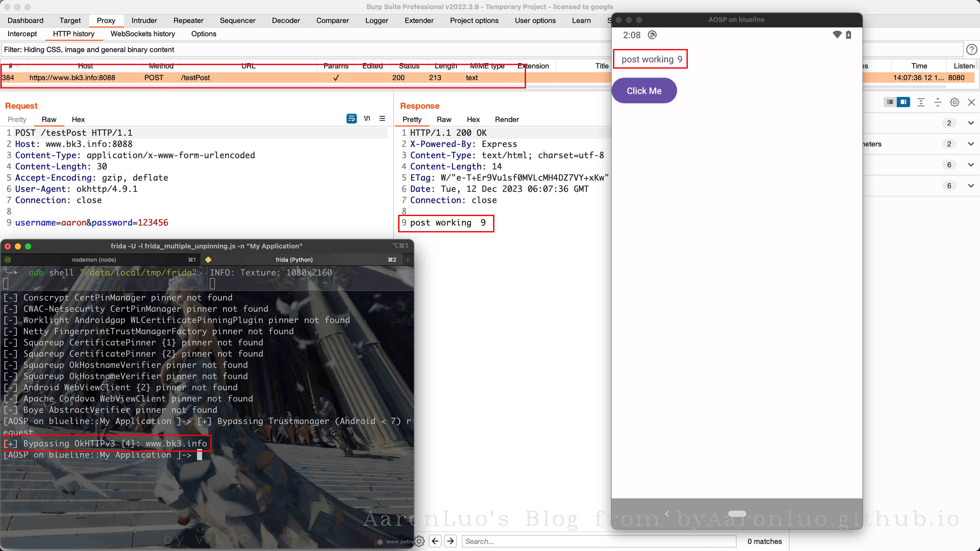The image size is (980, 551).
Task: Click the expand all sections Inspector icon
Action: point(921,102)
